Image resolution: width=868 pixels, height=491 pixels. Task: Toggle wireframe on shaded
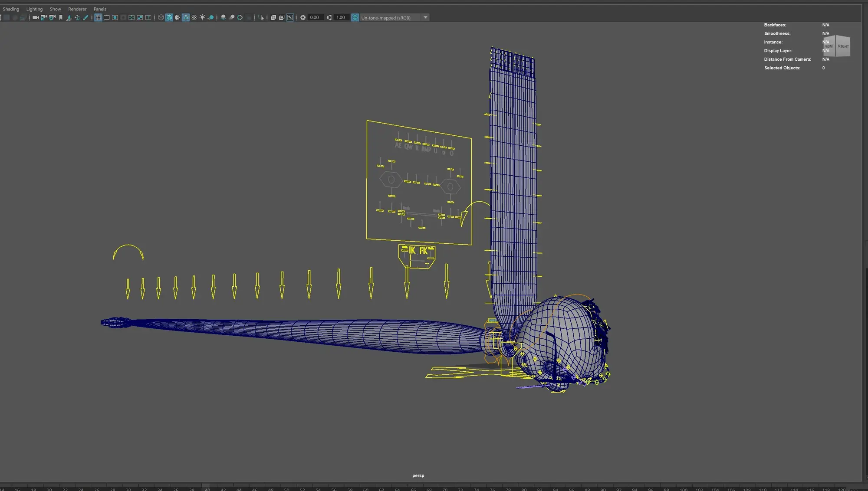186,17
